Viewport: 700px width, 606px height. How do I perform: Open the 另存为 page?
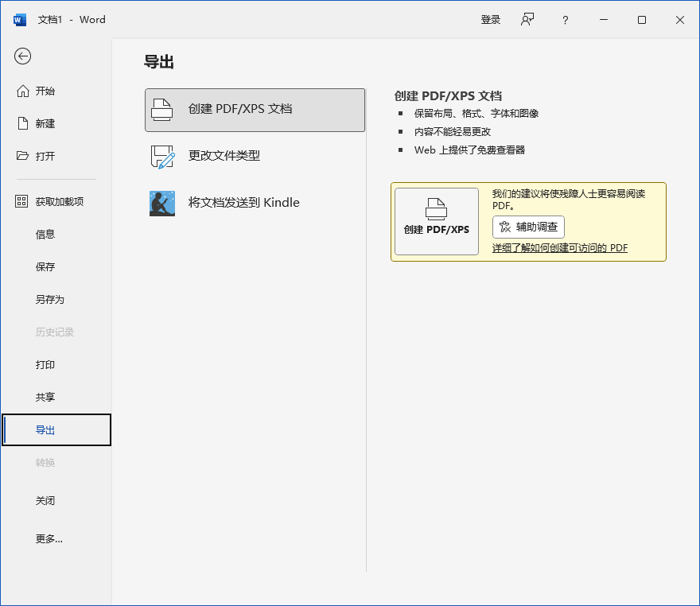[x=49, y=300]
